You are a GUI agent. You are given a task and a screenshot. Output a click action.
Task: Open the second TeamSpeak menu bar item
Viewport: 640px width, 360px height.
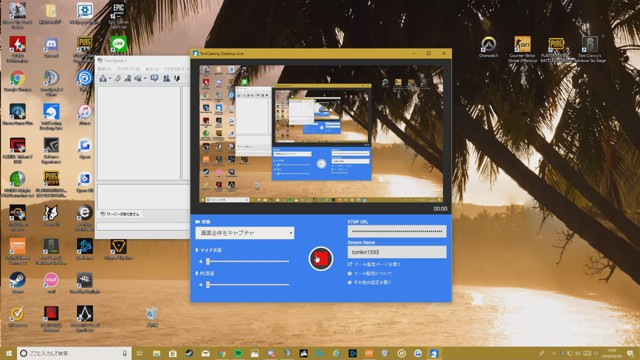(x=128, y=69)
